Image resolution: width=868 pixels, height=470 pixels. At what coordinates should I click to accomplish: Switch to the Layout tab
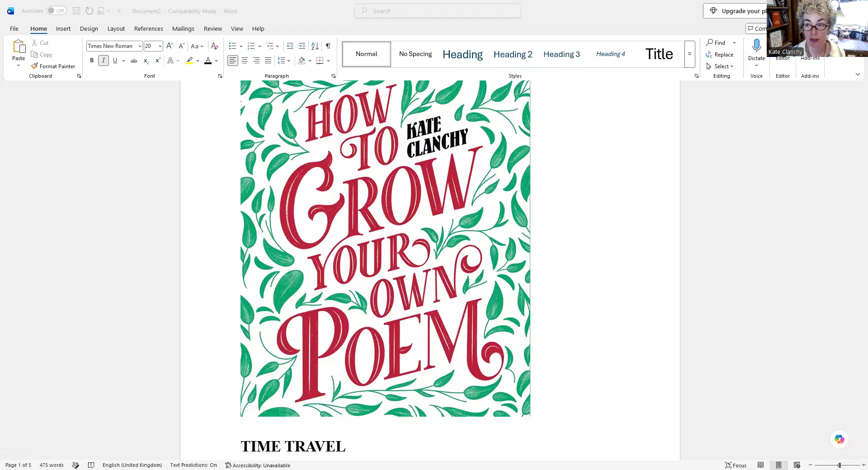click(116, 28)
